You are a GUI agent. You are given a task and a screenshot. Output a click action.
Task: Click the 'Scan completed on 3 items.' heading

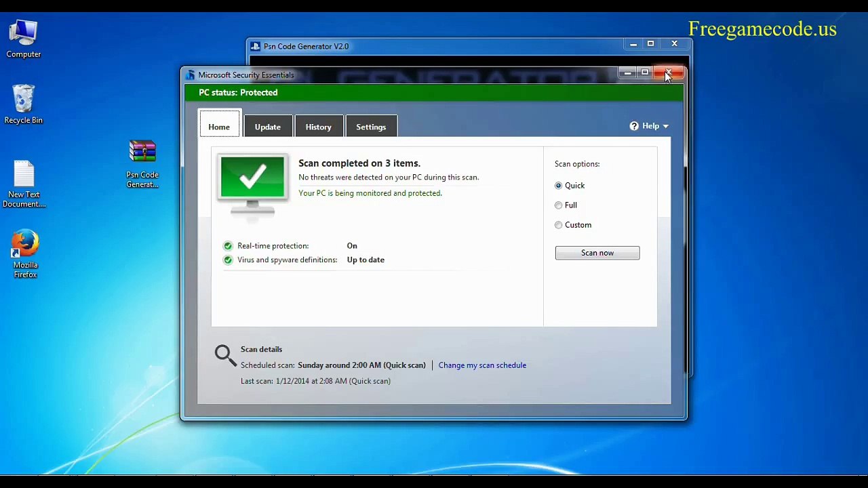pos(359,163)
